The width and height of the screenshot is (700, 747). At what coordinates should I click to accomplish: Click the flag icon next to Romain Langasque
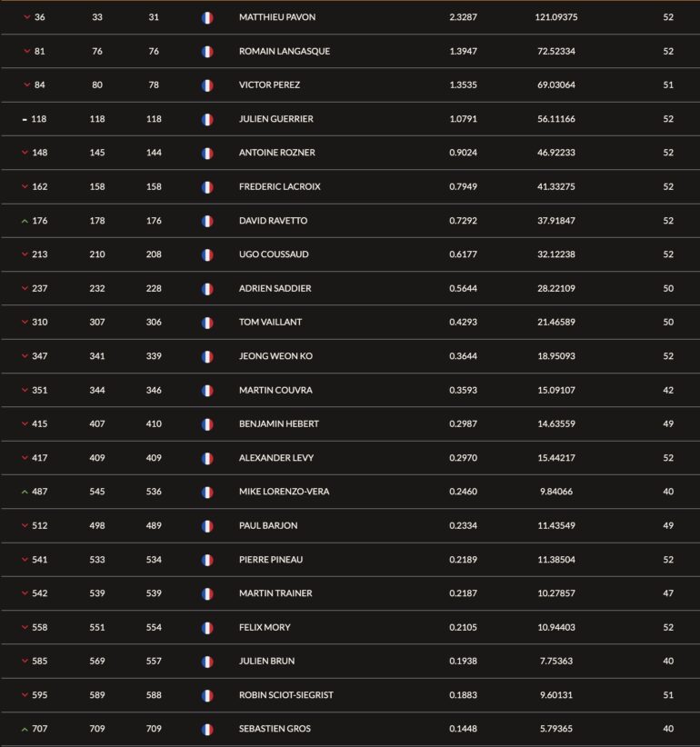pyautogui.click(x=207, y=52)
